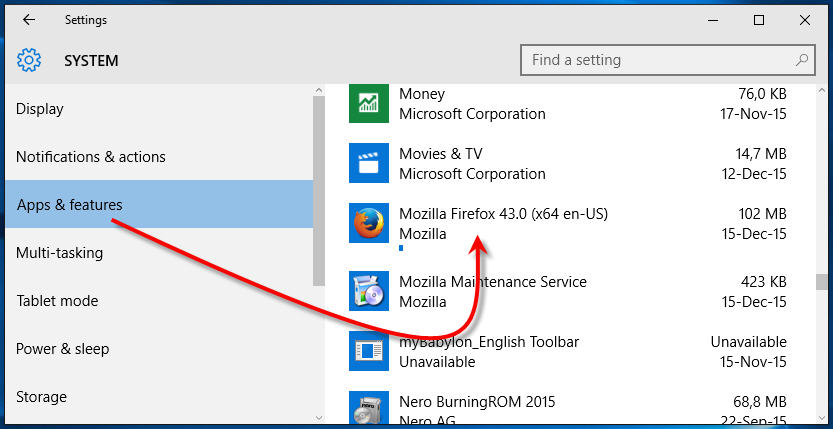833x429 pixels.
Task: Click the Movies & TV clapperboard icon
Action: coord(368,163)
